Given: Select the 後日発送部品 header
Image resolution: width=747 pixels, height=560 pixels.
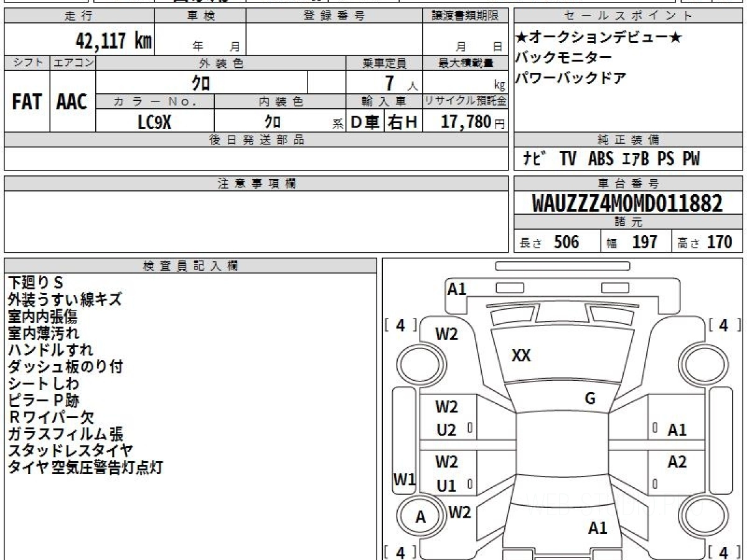Looking at the screenshot, I should click(256, 140).
